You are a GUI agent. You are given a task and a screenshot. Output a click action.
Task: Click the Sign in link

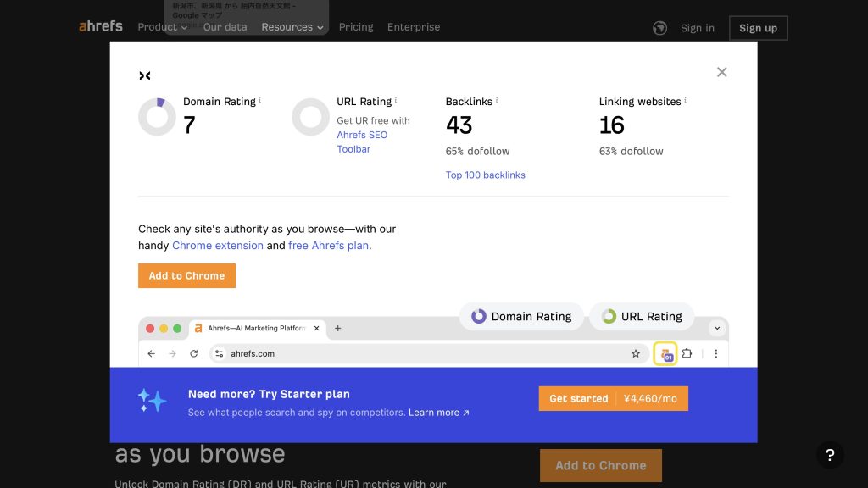pos(697,28)
